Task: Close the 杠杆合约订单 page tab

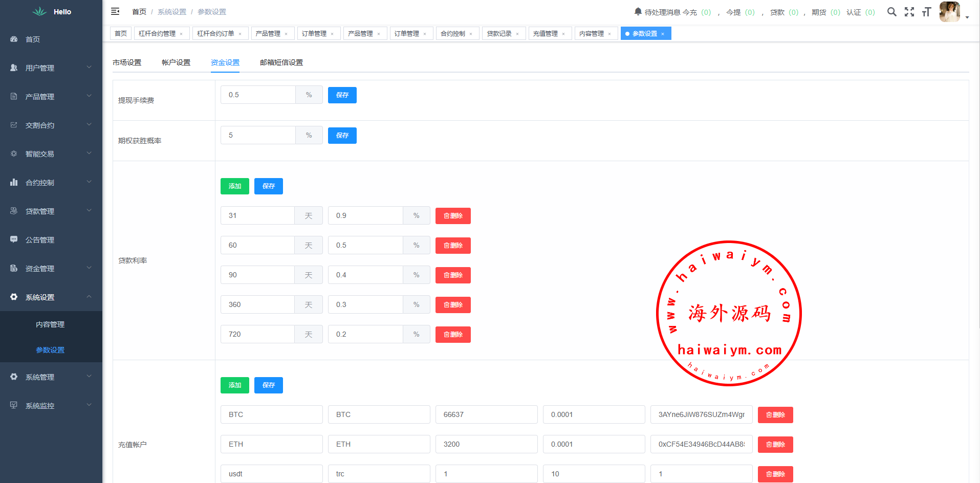Action: 240,34
